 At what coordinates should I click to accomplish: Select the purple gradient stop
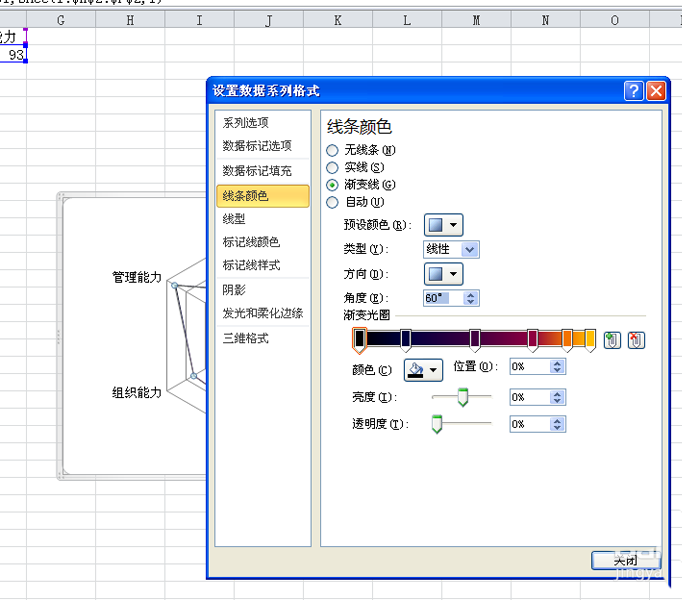(x=475, y=340)
